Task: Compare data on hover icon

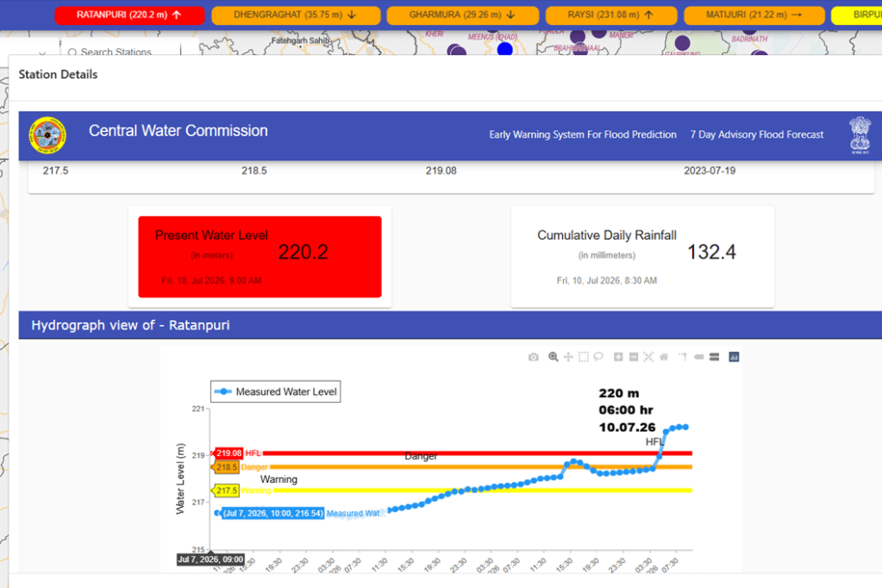Action: pyautogui.click(x=715, y=357)
